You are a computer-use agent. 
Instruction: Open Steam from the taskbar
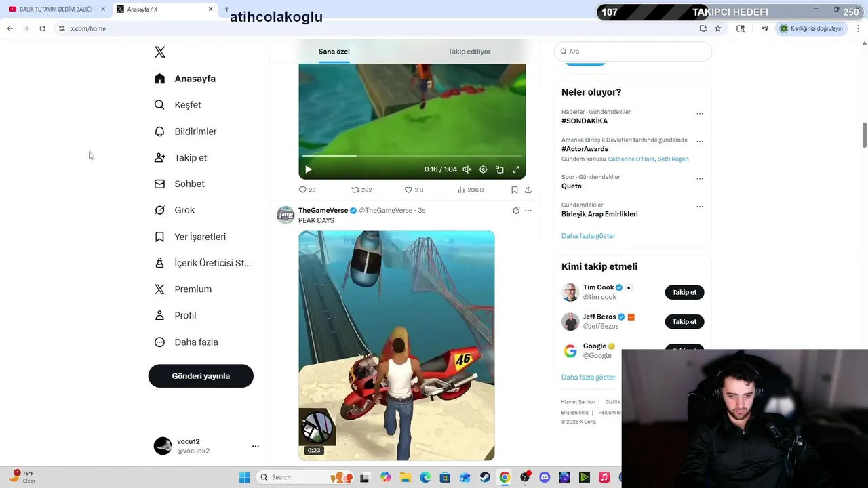(485, 477)
